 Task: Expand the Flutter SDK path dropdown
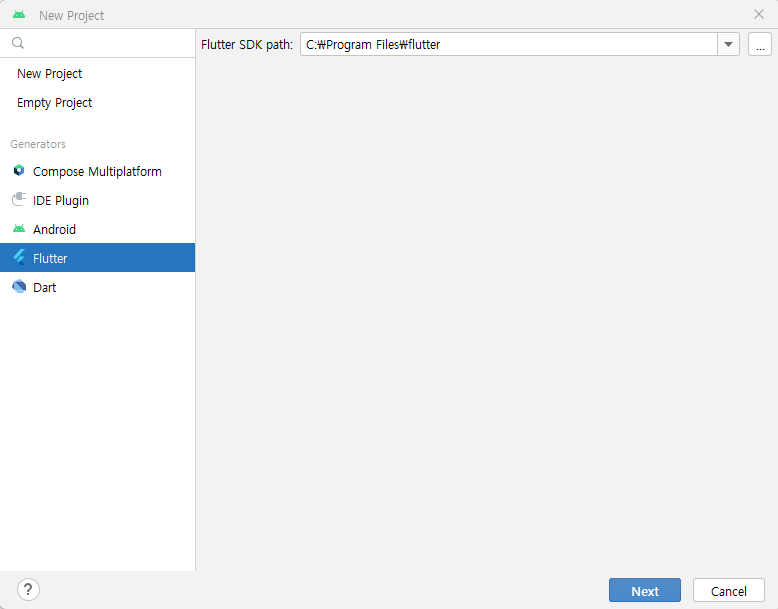(x=728, y=44)
